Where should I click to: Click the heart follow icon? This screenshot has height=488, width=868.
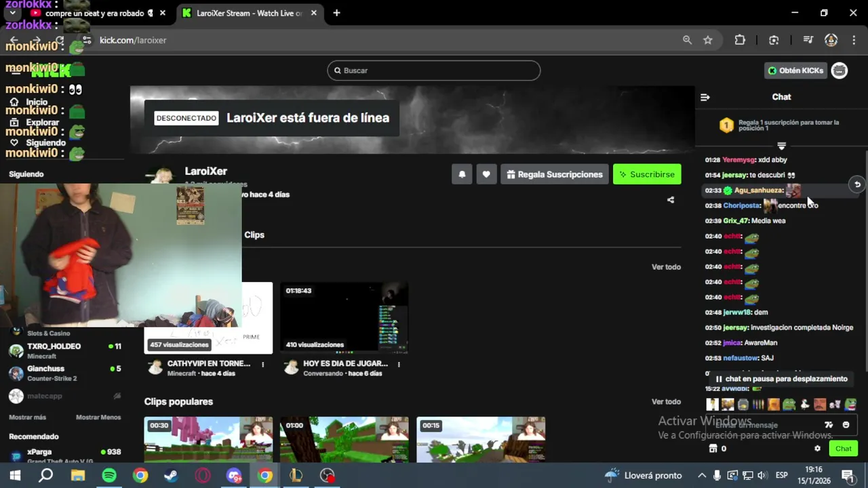[486, 174]
